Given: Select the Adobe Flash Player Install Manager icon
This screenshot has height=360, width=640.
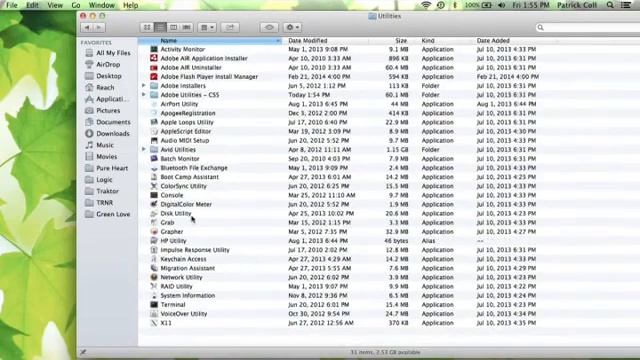Looking at the screenshot, I should [154, 77].
